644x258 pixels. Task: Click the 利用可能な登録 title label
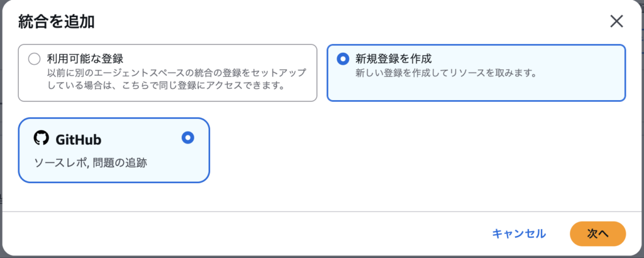click(x=84, y=59)
